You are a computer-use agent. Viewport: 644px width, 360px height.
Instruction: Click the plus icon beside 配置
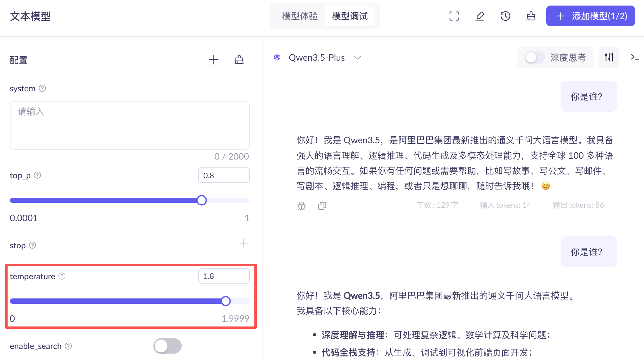[213, 60]
